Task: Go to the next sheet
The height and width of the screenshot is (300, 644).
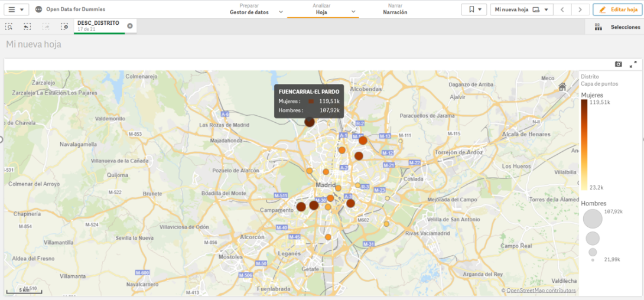Action: [580, 9]
